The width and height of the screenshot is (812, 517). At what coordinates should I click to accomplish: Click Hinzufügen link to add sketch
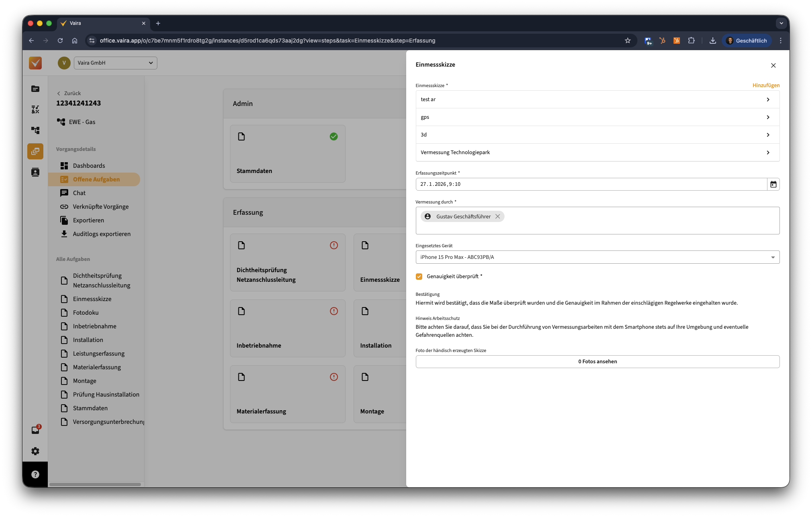pyautogui.click(x=765, y=85)
